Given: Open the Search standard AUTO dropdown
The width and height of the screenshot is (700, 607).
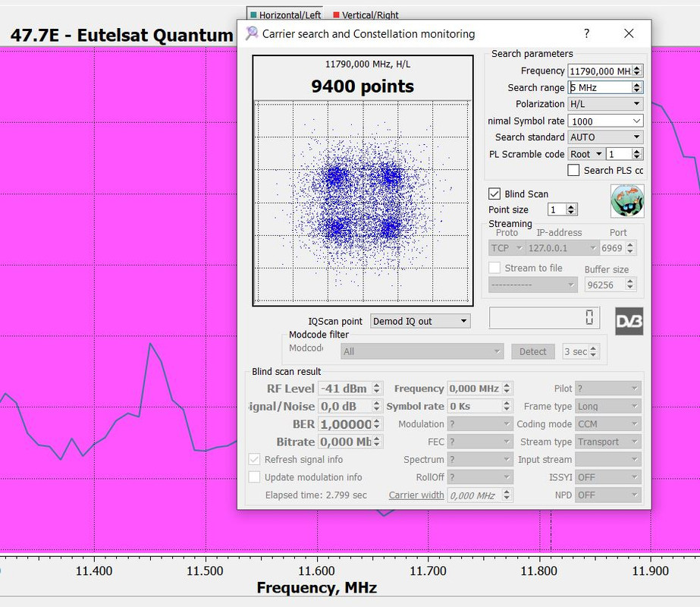Looking at the screenshot, I should coord(605,137).
